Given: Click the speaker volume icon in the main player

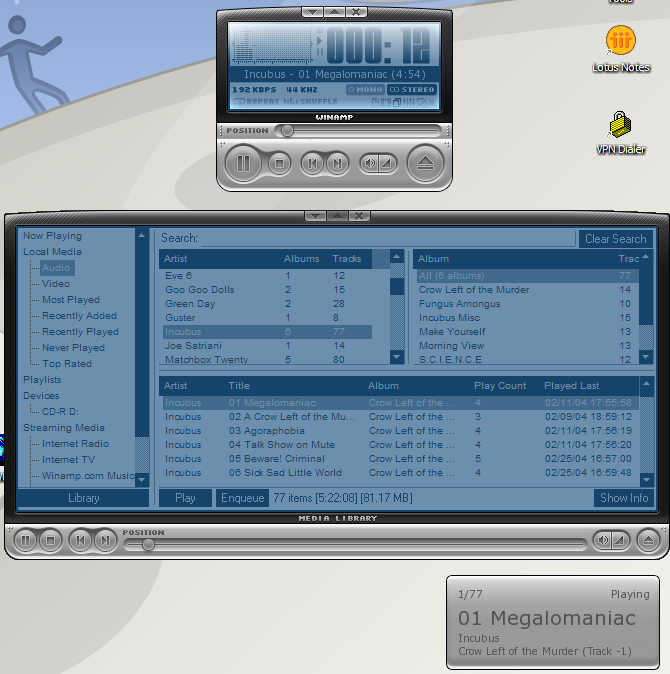Looking at the screenshot, I should point(370,163).
